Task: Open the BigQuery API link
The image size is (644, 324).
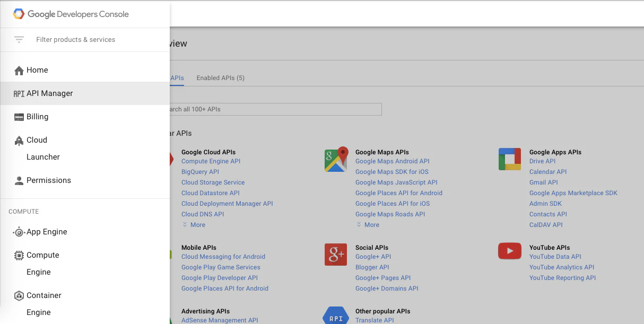Action: click(x=200, y=172)
